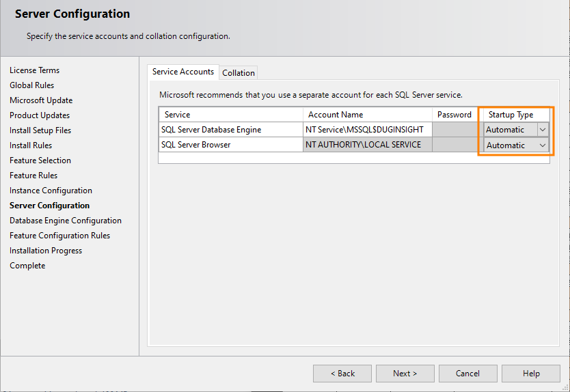
Task: Click the Server Configuration page title
Action: coord(72,14)
